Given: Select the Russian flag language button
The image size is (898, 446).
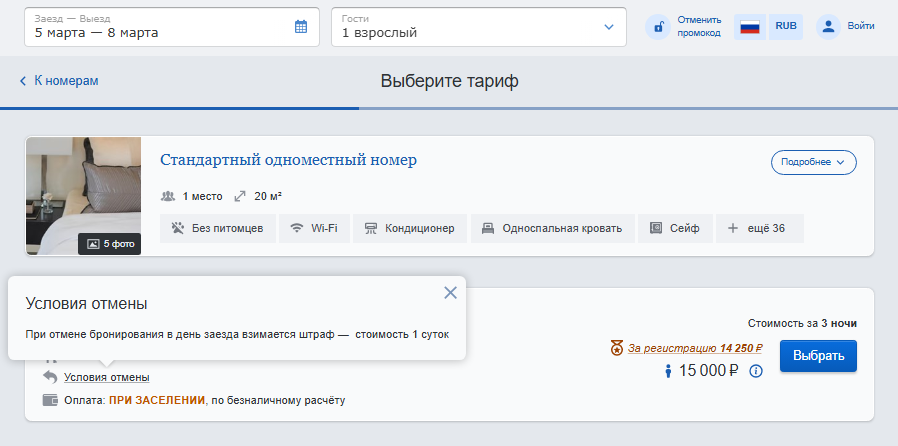Looking at the screenshot, I should point(750,27).
